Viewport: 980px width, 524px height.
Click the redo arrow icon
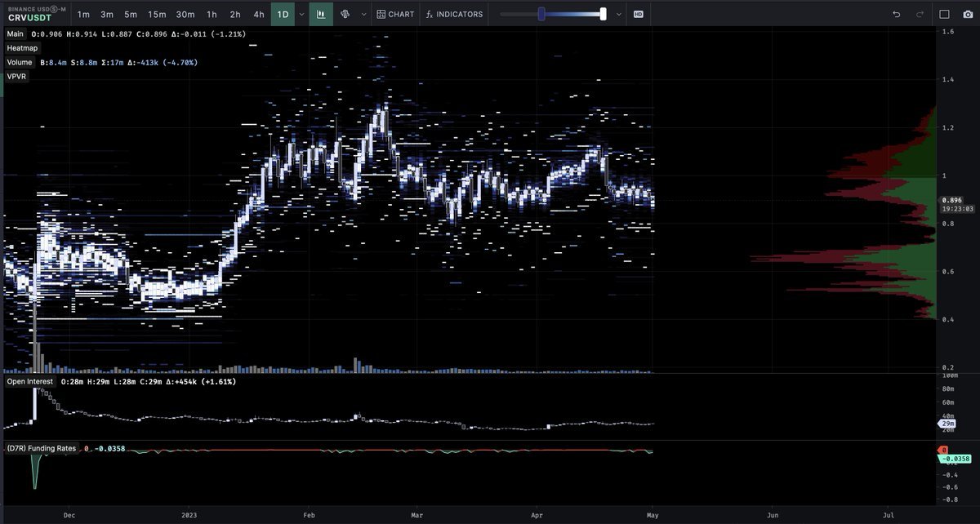920,14
